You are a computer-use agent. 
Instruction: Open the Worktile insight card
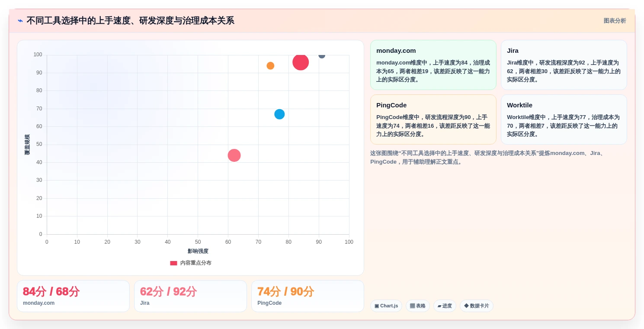[564, 119]
